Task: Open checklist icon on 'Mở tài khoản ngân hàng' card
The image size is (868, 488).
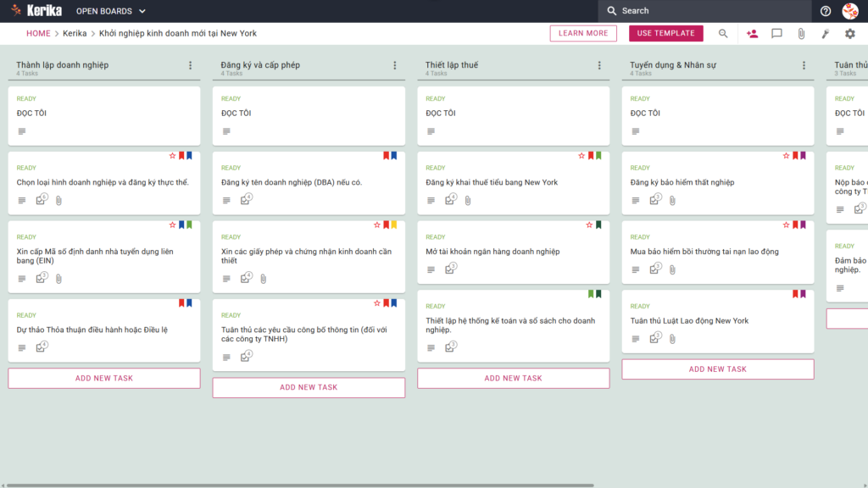Action: point(450,269)
